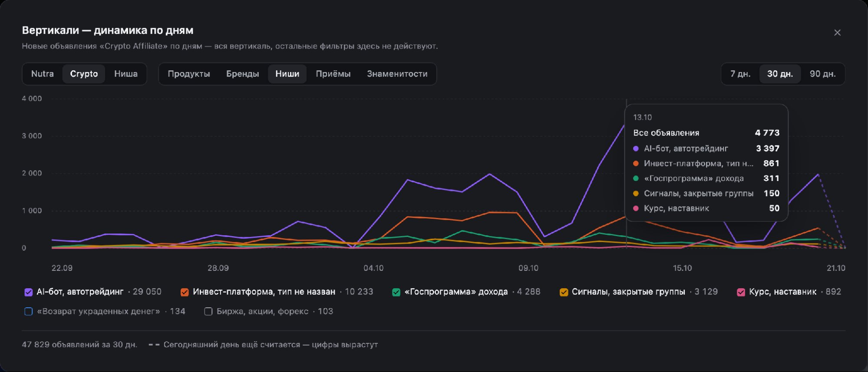Click the 22.09 date label on the axis
The height and width of the screenshot is (372, 868).
62,268
